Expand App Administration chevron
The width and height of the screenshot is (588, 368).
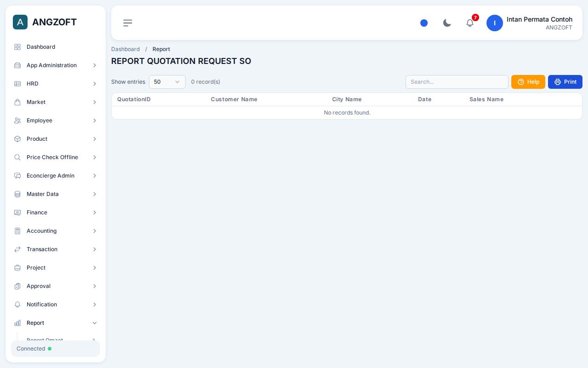click(x=95, y=65)
